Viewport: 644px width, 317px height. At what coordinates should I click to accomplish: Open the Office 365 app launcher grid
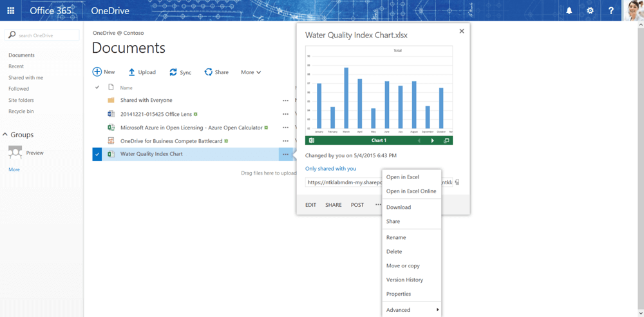click(x=10, y=10)
